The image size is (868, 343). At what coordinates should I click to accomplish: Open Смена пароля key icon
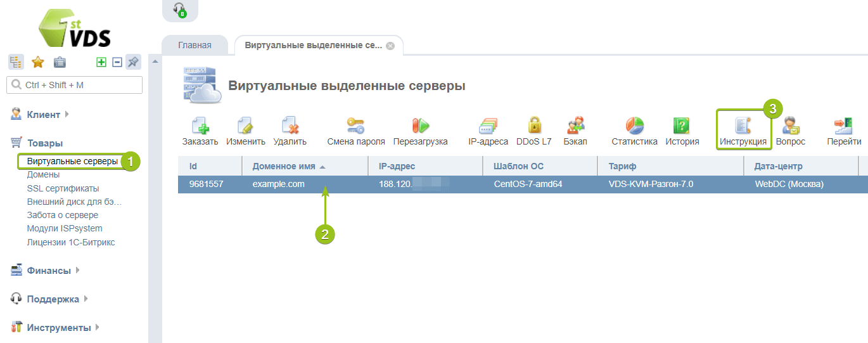tap(355, 126)
